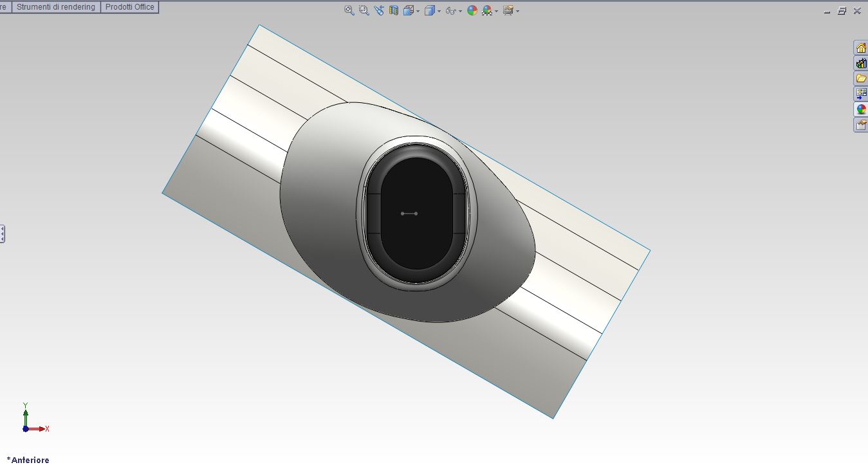Viewport: 868px width, 465px height.
Task: Open the File Explorer folder tab
Action: tap(861, 78)
